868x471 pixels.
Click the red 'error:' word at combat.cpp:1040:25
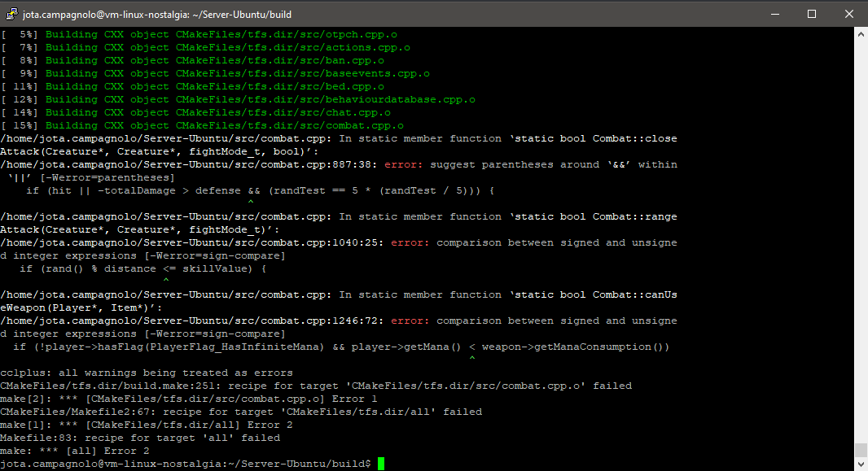[x=410, y=242]
